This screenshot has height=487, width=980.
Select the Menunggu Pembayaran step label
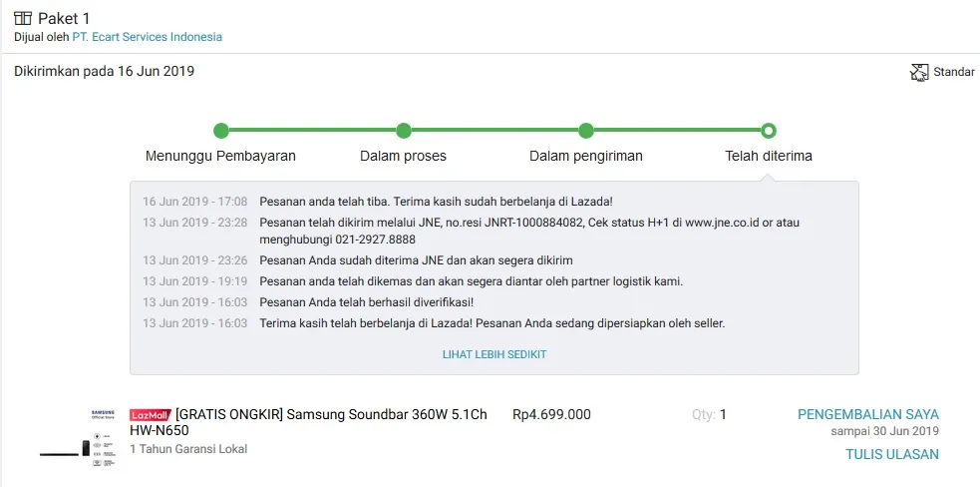pyautogui.click(x=220, y=156)
